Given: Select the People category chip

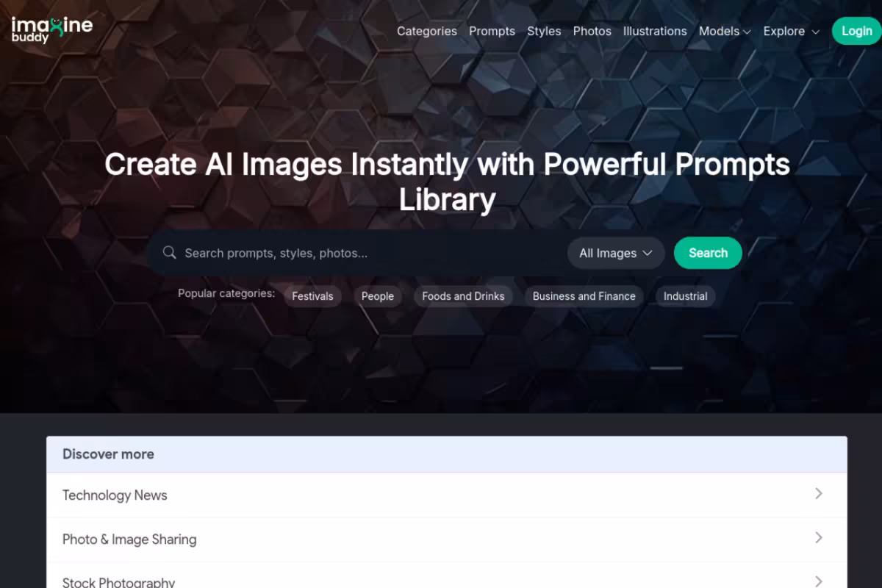Looking at the screenshot, I should pyautogui.click(x=378, y=296).
